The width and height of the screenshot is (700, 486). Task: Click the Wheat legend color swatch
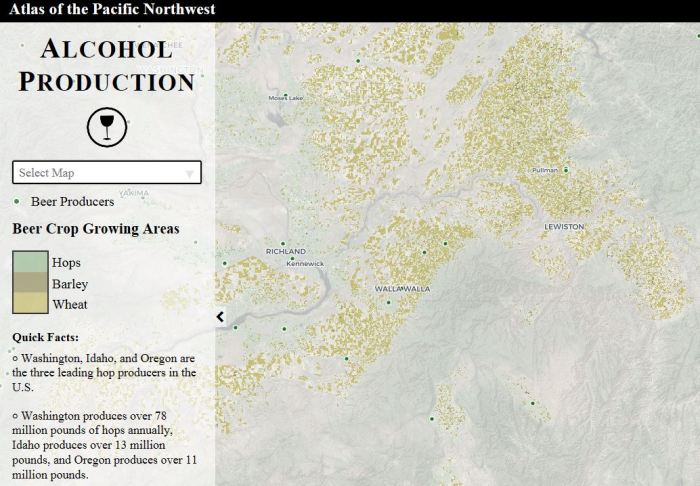tap(28, 305)
